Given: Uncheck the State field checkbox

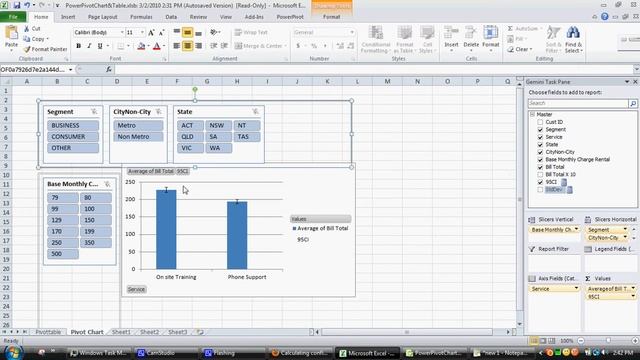Looking at the screenshot, I should click(540, 144).
